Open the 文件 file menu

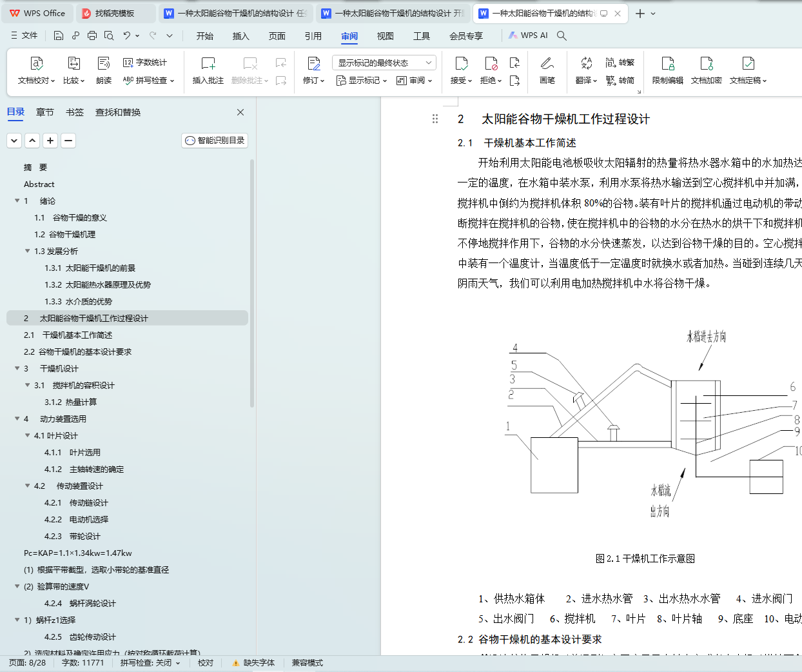24,36
